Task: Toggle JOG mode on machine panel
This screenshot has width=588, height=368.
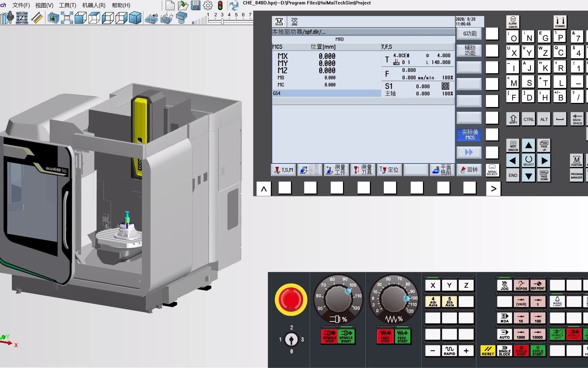Action: tap(504, 285)
